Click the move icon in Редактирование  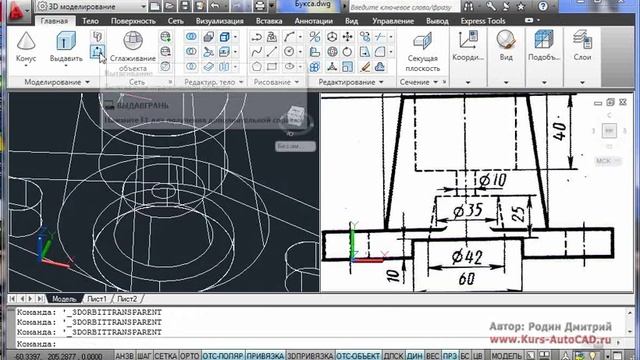click(347, 37)
